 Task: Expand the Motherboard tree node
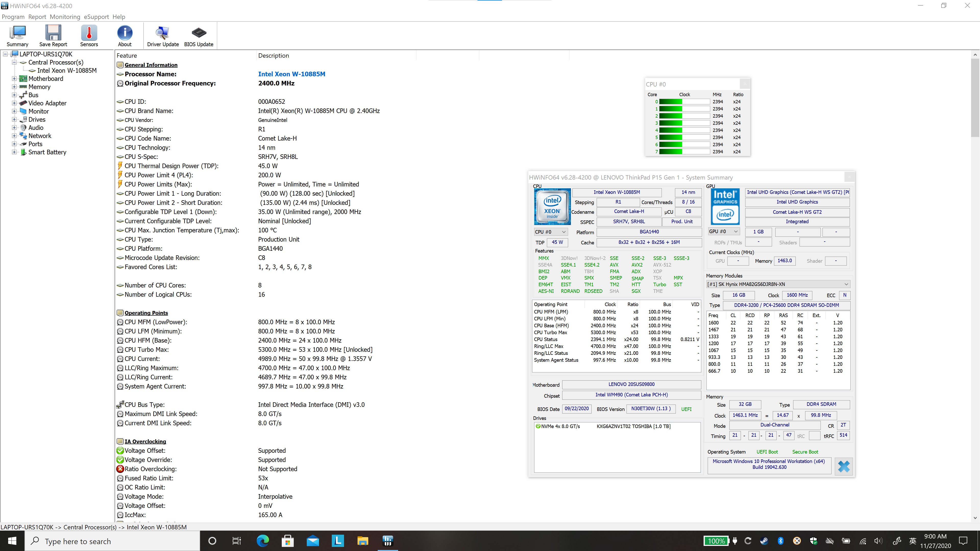[14, 79]
